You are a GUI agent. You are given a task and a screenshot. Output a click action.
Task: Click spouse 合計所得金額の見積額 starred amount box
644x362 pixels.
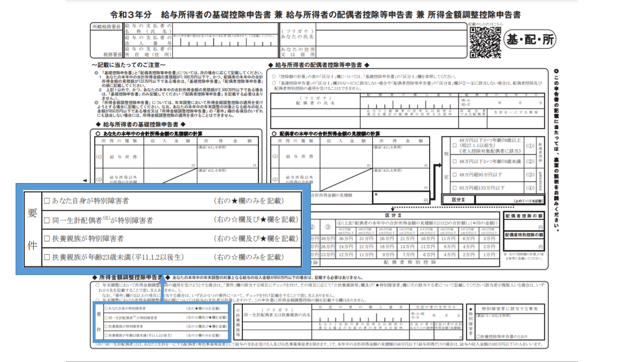[x=400, y=198]
